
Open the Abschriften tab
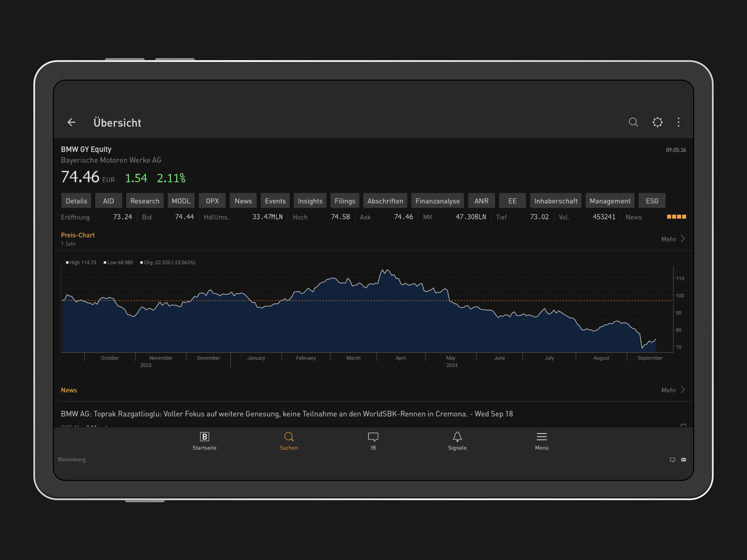tap(385, 201)
